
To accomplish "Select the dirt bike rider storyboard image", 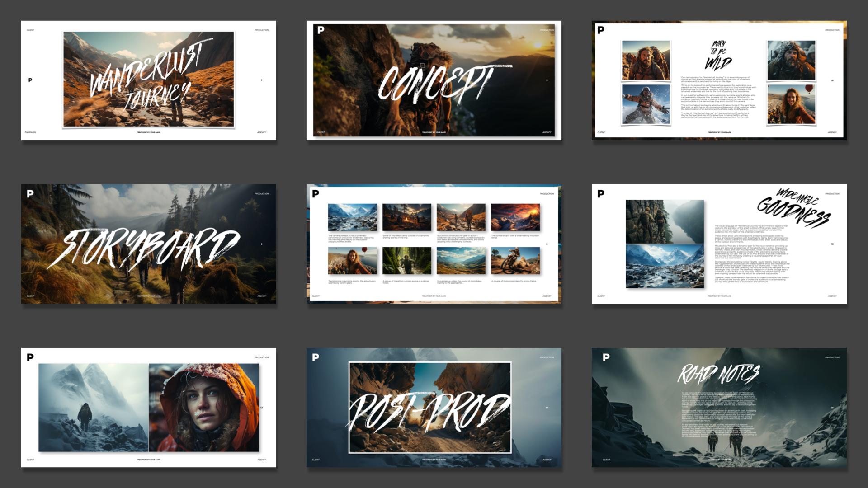I will 515,261.
